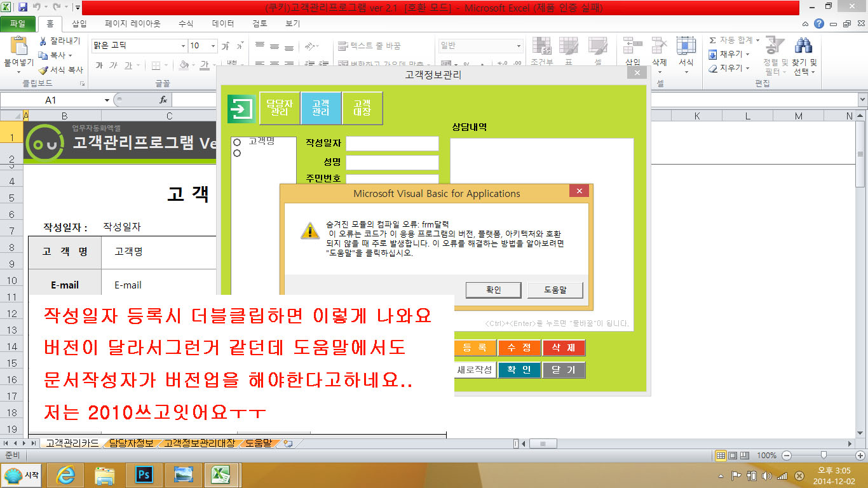Image resolution: width=868 pixels, height=488 pixels.
Task: Open Photoshop from the taskbar
Action: coord(146,475)
